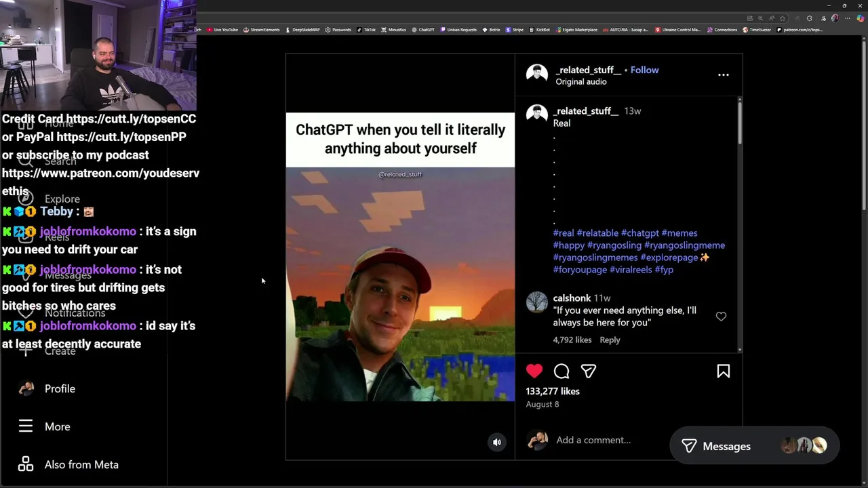Image resolution: width=868 pixels, height=488 pixels.
Task: Unlike the post via red heart
Action: pyautogui.click(x=534, y=371)
